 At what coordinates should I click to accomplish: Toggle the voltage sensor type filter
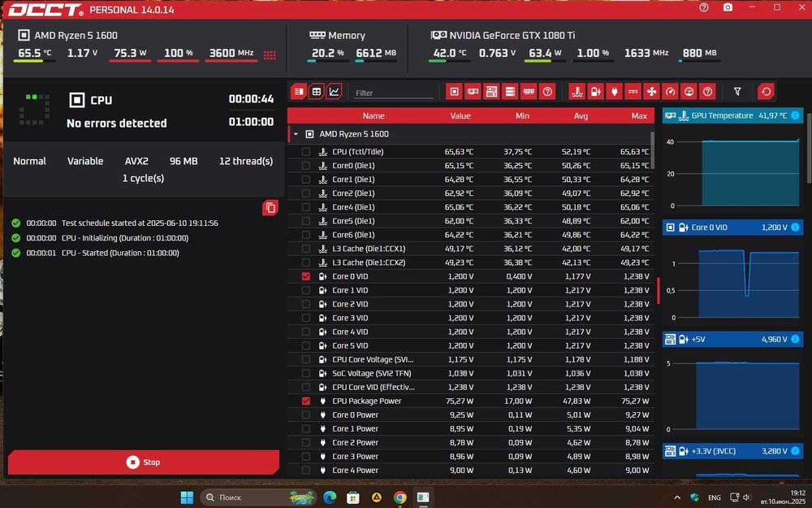point(595,92)
